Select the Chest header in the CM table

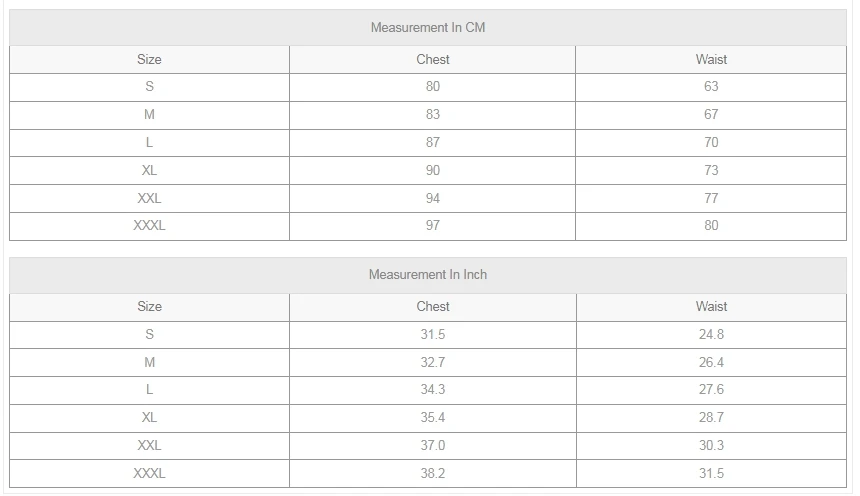coord(433,60)
